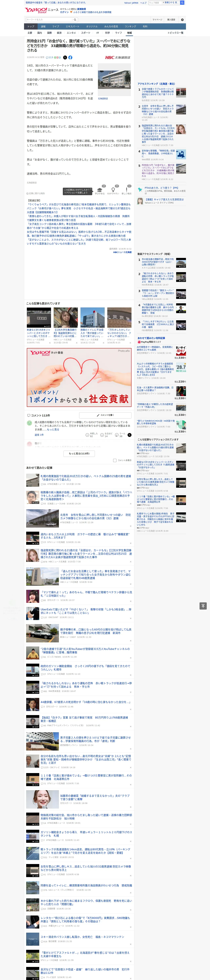Click コメントを書く button
This screenshot has height=980, width=210.
[105, 415]
